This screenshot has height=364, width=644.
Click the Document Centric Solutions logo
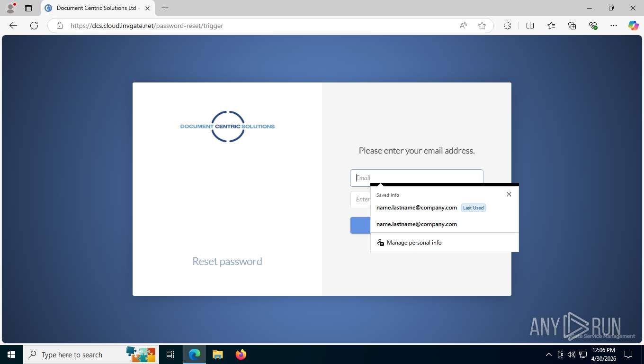click(x=227, y=127)
